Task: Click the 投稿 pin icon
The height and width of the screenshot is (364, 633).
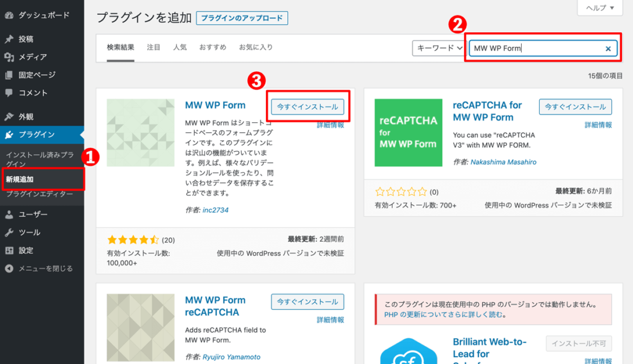Action: 9,39
